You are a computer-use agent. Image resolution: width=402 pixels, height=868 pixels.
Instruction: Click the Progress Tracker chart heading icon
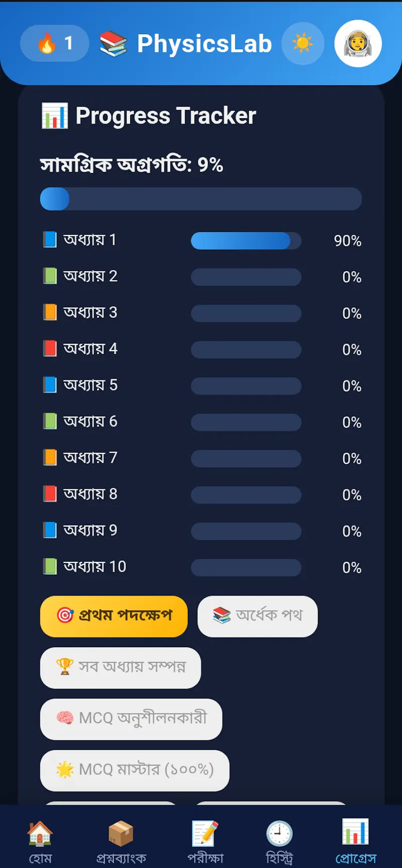(54, 116)
